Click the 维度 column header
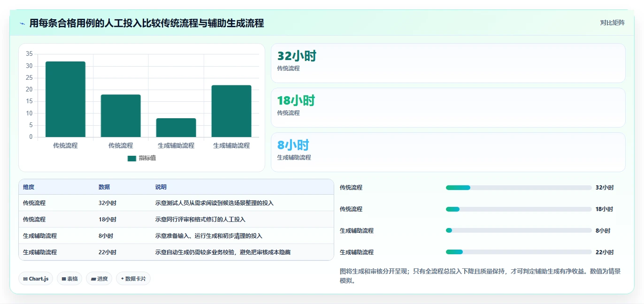 coord(29,187)
